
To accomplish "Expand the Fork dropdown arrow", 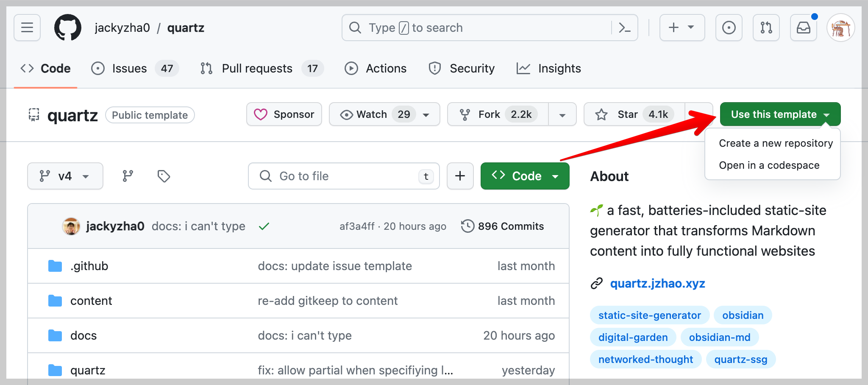I will tap(562, 115).
